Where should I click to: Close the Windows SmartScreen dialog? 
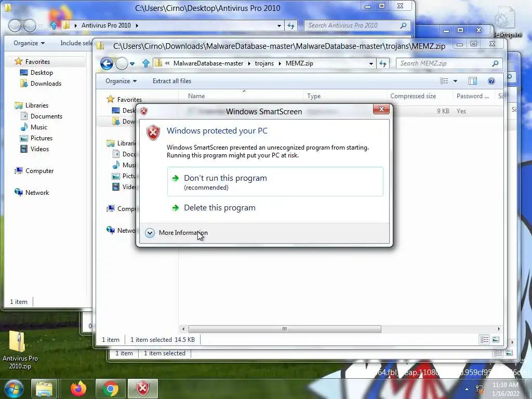tap(381, 109)
